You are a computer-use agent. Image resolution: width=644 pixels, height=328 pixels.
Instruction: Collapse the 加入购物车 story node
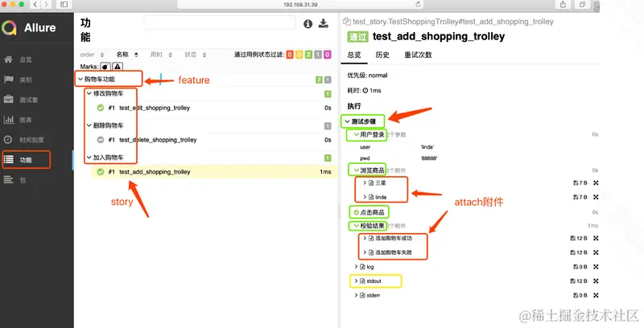point(89,158)
